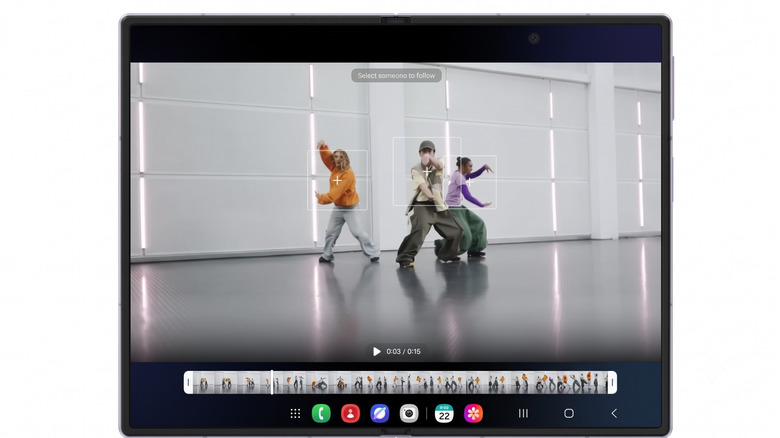Open the Samsung Internet browser icon
Image resolution: width=780 pixels, height=438 pixels.
pyautogui.click(x=380, y=414)
